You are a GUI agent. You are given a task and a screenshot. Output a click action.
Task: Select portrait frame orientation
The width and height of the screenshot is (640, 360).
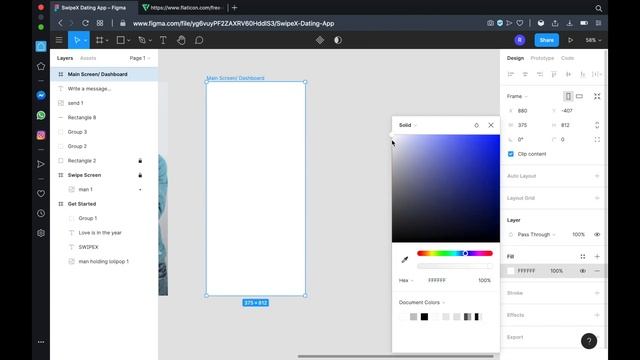coord(568,96)
